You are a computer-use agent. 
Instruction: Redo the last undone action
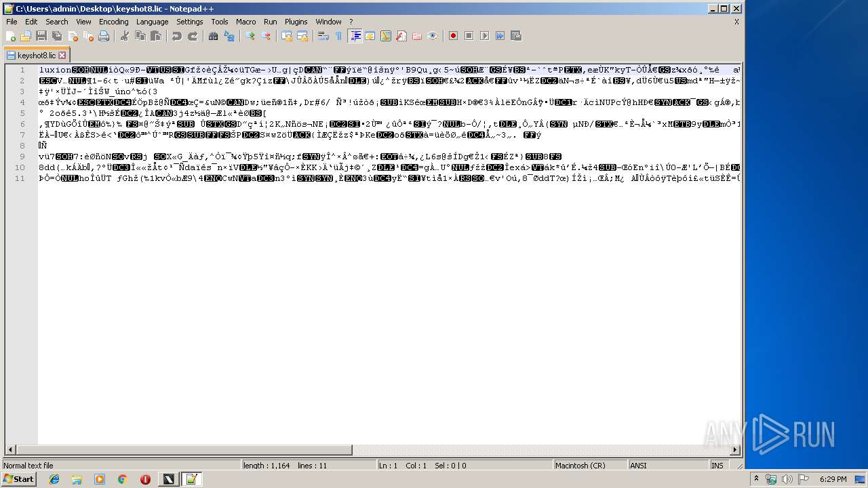193,36
